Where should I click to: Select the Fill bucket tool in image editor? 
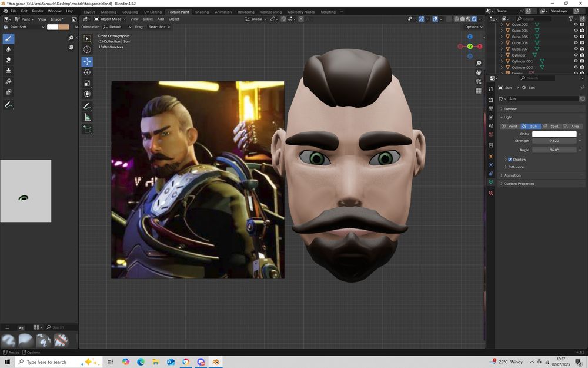(8, 81)
